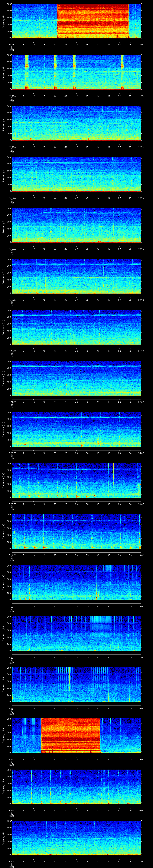Select the yellow band near 29 seconds in 7:15 panel
Image resolution: width=153 pixels, height=868 pixels.
74,72
